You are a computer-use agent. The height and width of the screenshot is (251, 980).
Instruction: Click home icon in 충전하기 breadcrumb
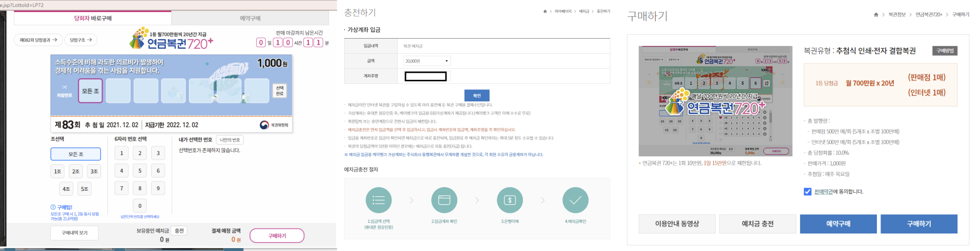pyautogui.click(x=545, y=11)
